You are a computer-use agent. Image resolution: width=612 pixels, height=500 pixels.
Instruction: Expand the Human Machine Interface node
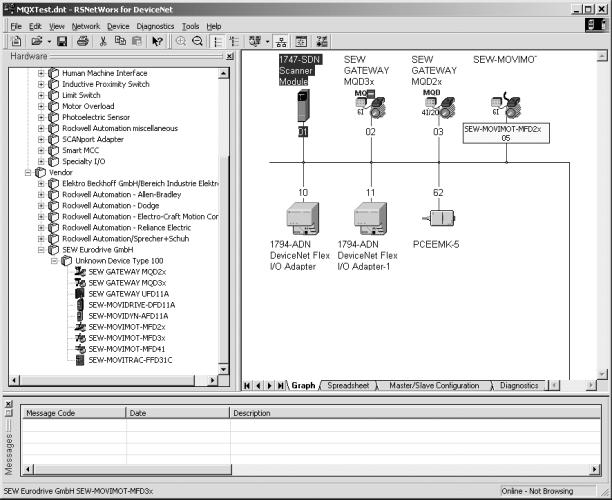41,73
